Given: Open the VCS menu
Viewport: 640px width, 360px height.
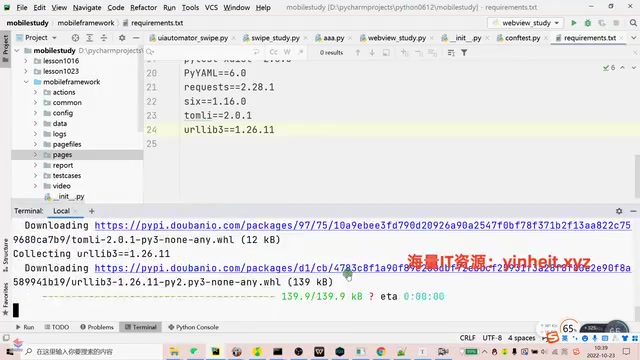Looking at the screenshot, I should (x=211, y=7).
